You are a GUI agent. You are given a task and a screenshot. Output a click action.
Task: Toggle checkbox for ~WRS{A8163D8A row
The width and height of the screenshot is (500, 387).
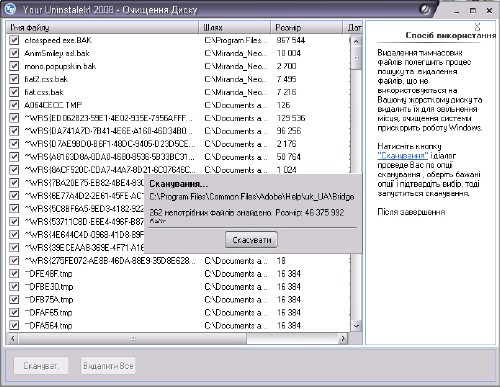[x=14, y=157]
